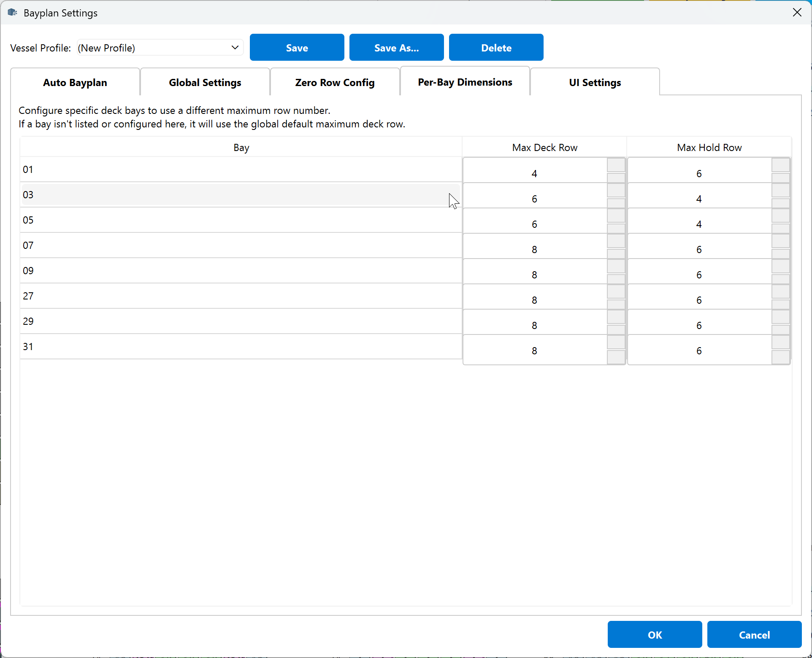Select bay 09 row

[241, 271]
